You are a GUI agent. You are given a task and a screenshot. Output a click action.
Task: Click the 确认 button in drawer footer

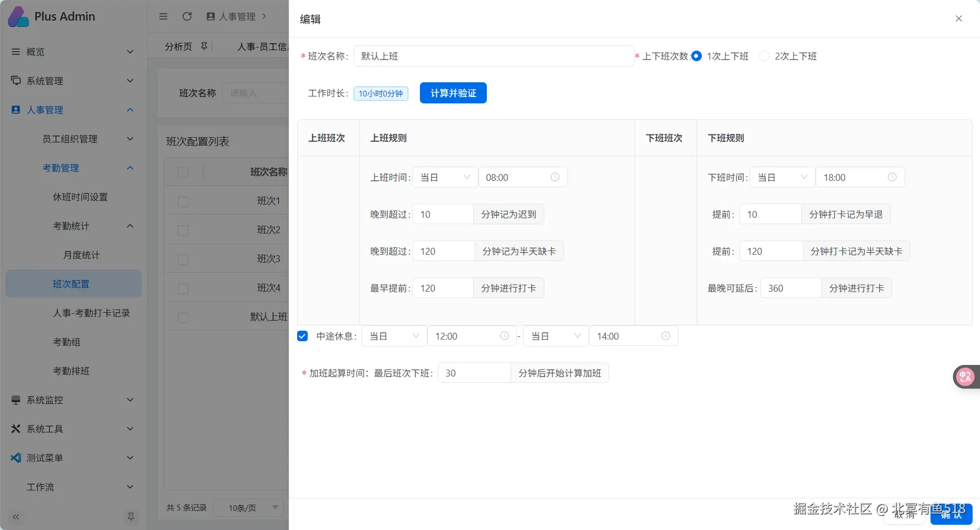[952, 514]
